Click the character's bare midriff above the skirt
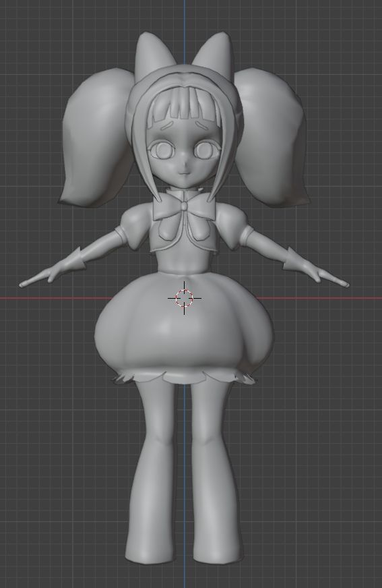 pyautogui.click(x=184, y=262)
